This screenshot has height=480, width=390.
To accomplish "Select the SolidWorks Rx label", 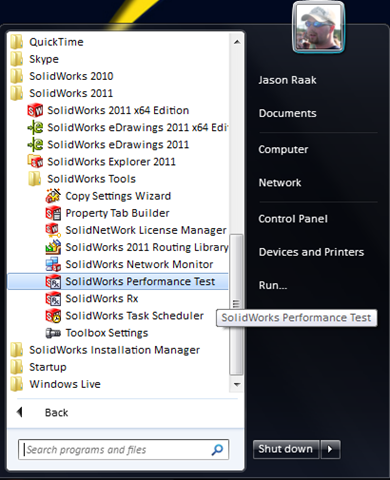I will [102, 299].
